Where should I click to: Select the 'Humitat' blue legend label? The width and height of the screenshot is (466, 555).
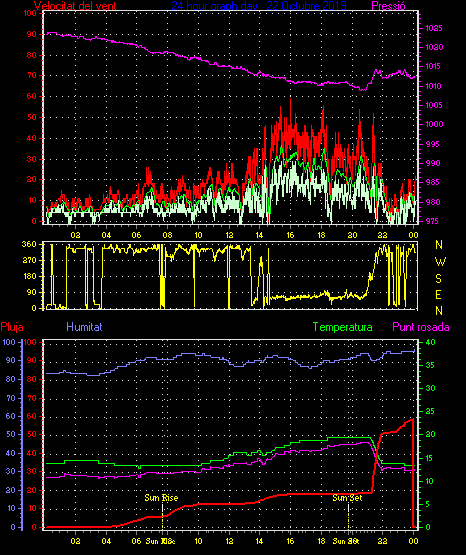point(84,327)
